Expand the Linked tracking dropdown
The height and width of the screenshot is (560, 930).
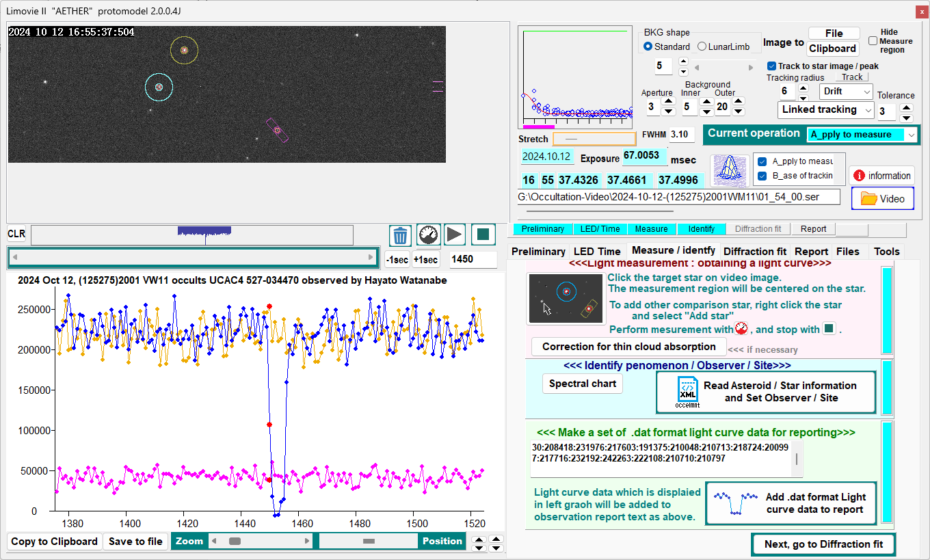[826, 110]
